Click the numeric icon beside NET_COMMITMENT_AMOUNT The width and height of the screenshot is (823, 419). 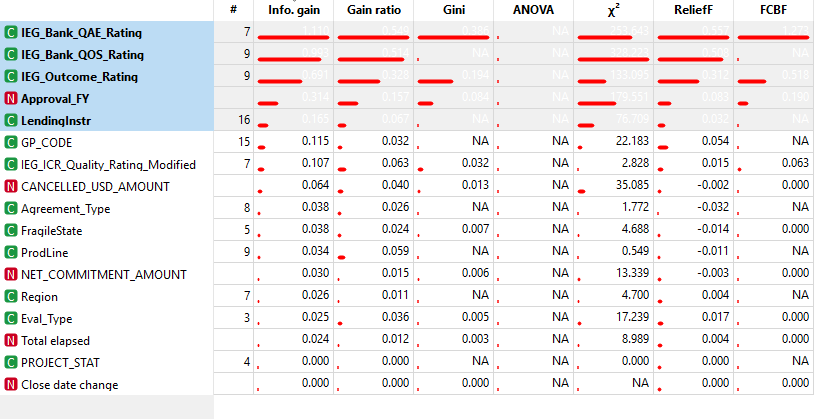pyautogui.click(x=10, y=275)
